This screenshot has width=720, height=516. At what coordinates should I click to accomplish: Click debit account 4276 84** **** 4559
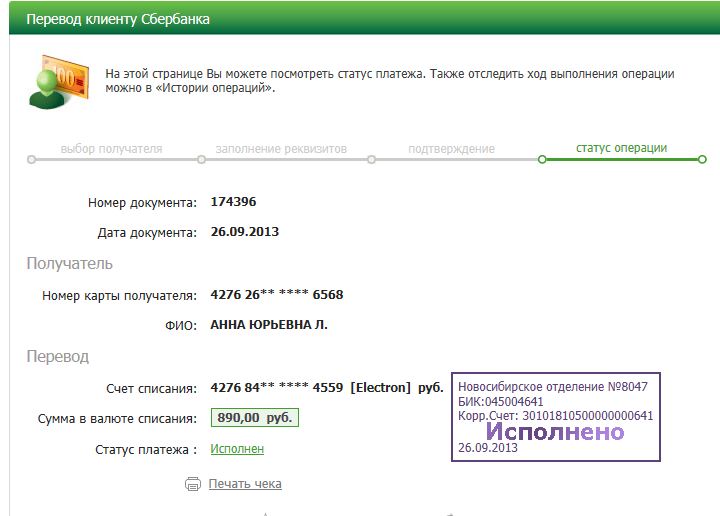pos(277,387)
